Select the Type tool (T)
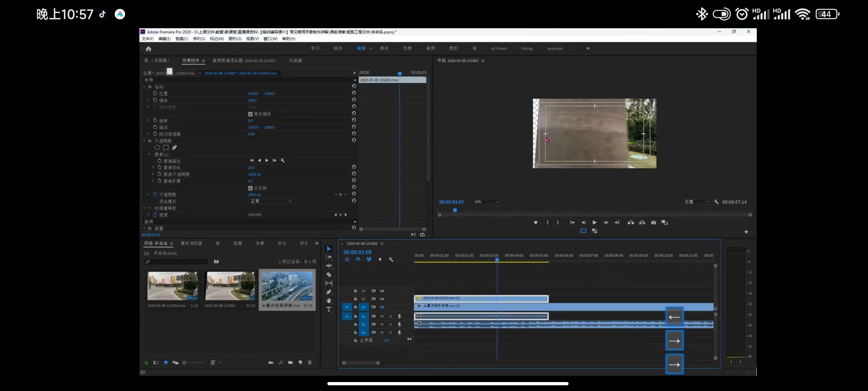Screen dimensions: 868x391 [328, 309]
